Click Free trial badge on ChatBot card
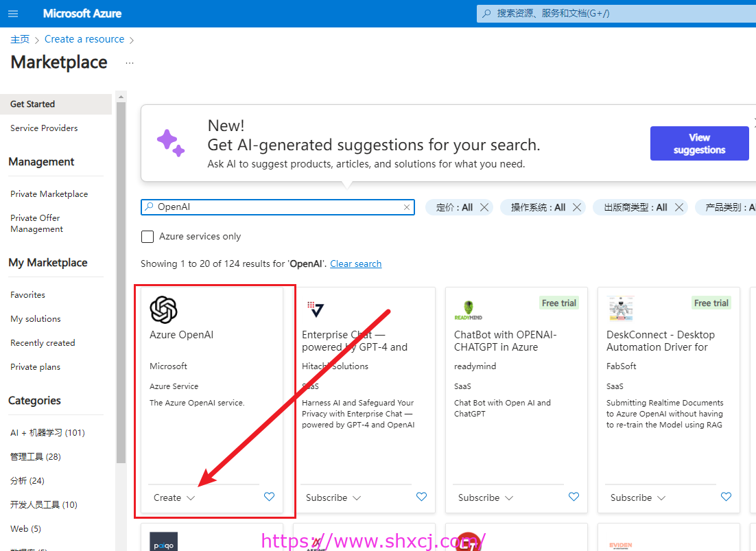Viewport: 756px width, 551px height. pyautogui.click(x=559, y=303)
